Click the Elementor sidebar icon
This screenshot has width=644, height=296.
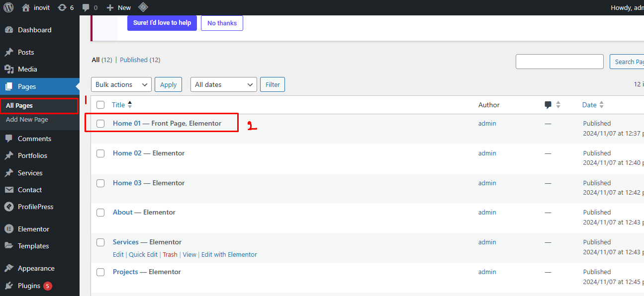(x=9, y=229)
